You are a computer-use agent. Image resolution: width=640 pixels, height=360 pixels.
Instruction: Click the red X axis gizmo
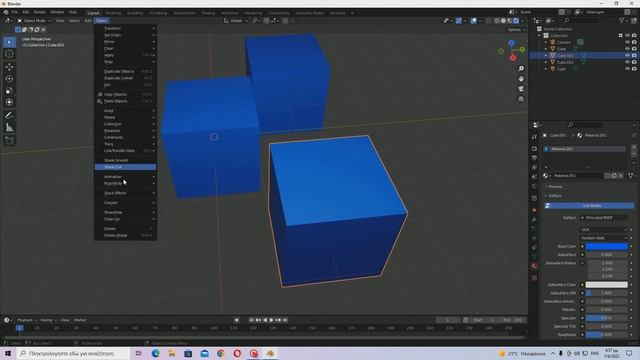pyautogui.click(x=513, y=58)
